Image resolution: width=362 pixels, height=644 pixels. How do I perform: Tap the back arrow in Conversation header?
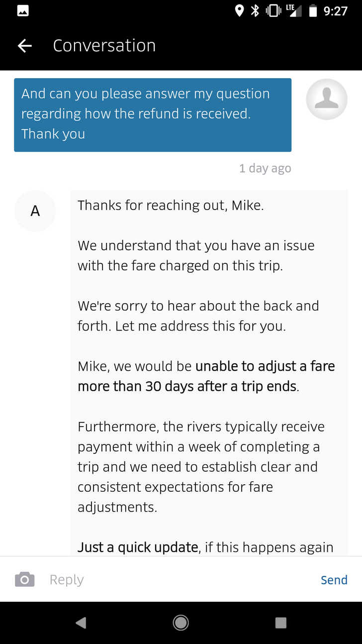point(25,46)
